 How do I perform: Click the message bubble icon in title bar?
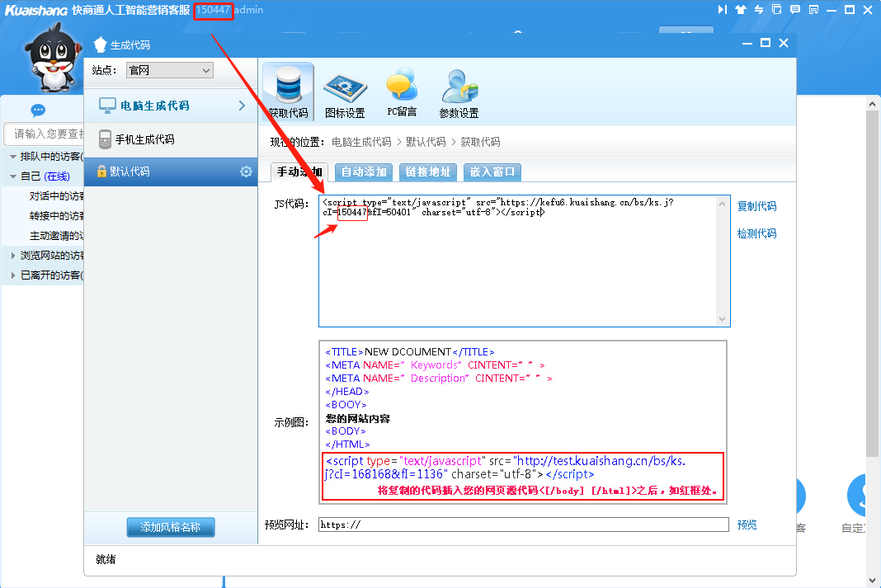point(795,10)
